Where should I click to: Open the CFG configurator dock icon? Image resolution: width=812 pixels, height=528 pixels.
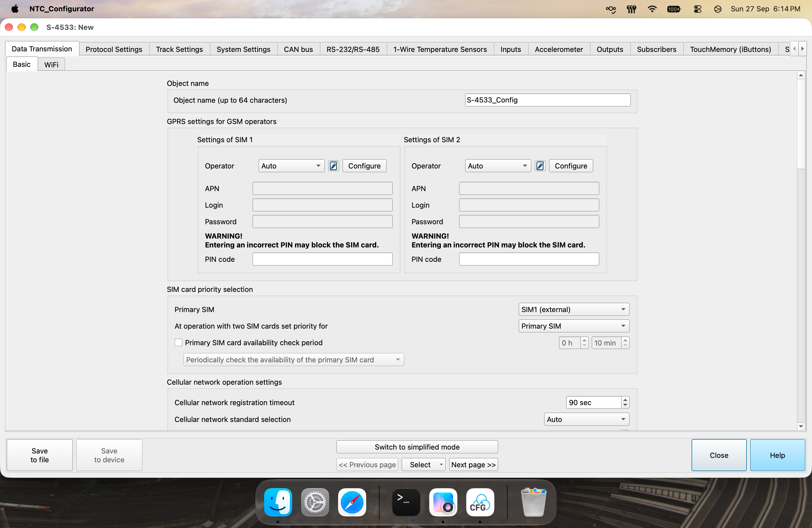click(x=480, y=502)
